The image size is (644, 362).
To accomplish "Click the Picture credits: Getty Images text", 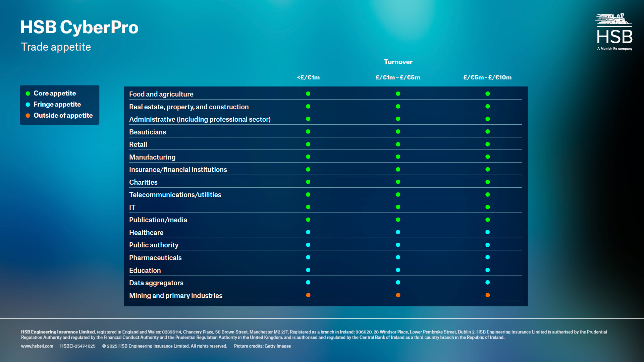I will 262,346.
